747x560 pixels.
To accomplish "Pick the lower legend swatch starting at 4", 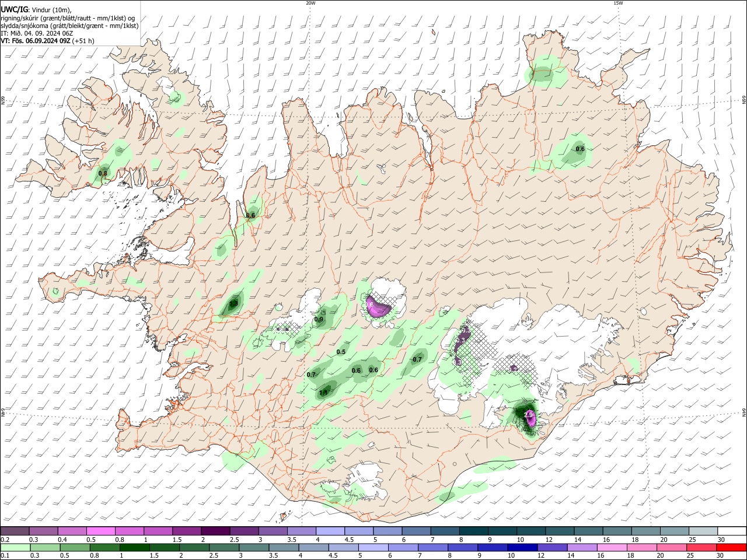I will coord(313,547).
